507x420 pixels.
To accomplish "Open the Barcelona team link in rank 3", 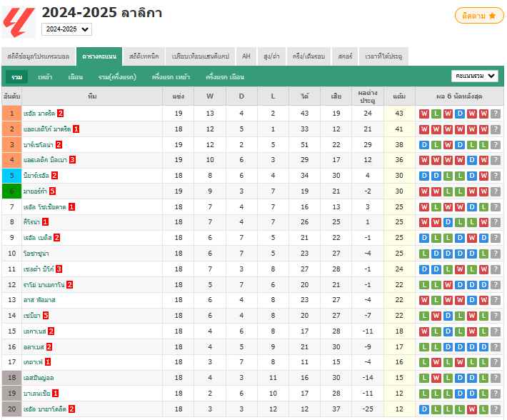I will coord(38,145).
